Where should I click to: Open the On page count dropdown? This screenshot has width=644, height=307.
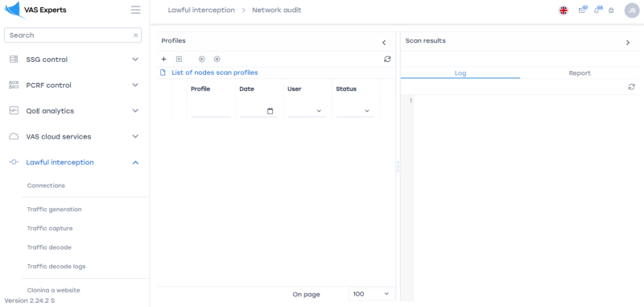point(371,294)
